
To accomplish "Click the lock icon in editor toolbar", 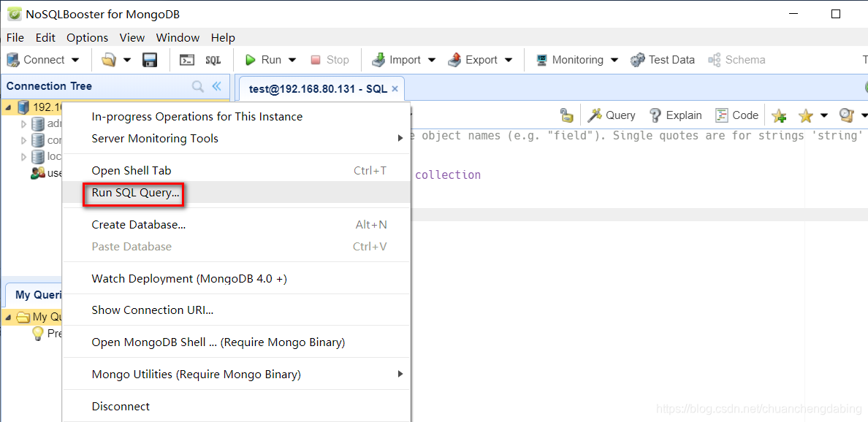I will coord(566,115).
